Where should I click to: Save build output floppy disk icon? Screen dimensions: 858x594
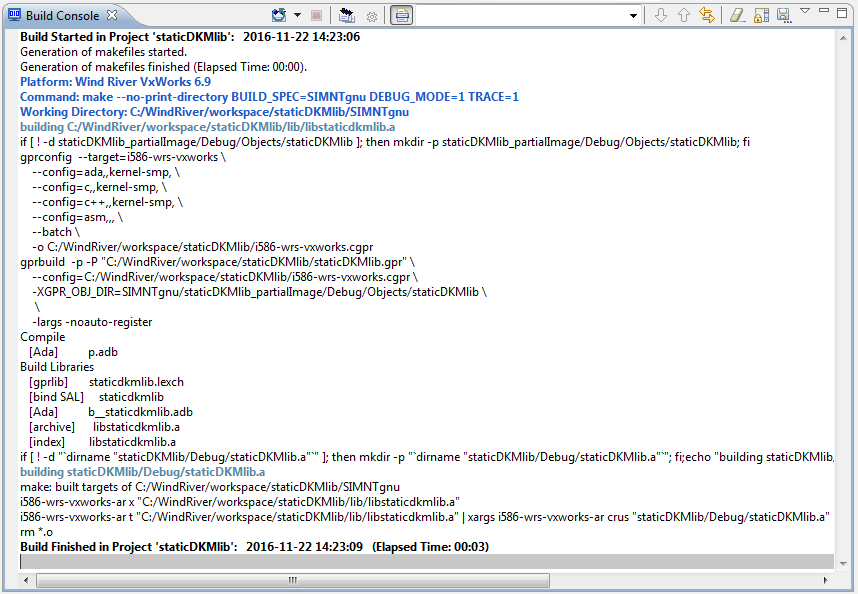pos(784,15)
